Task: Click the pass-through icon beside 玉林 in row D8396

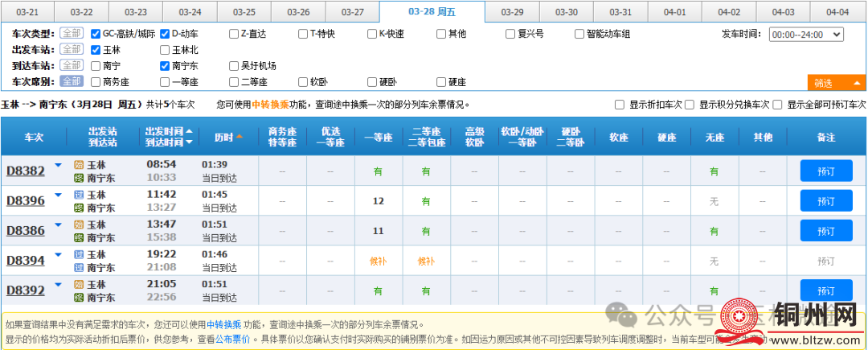Action: pyautogui.click(x=78, y=195)
